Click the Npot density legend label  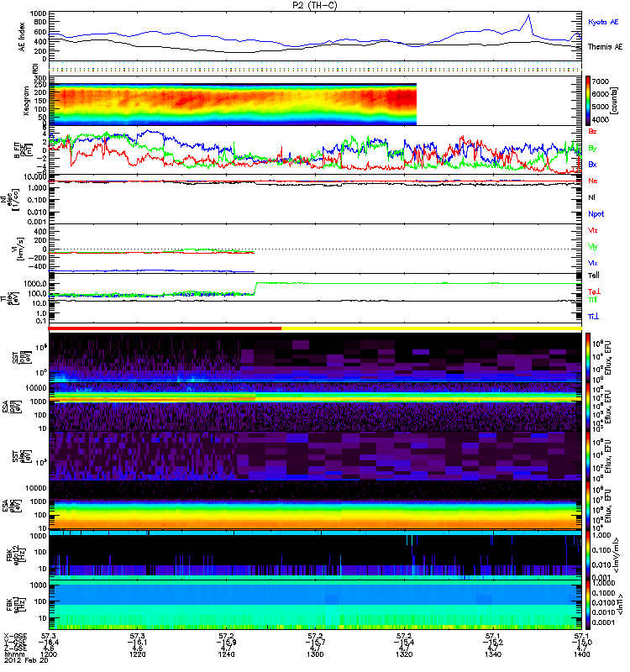(x=596, y=214)
